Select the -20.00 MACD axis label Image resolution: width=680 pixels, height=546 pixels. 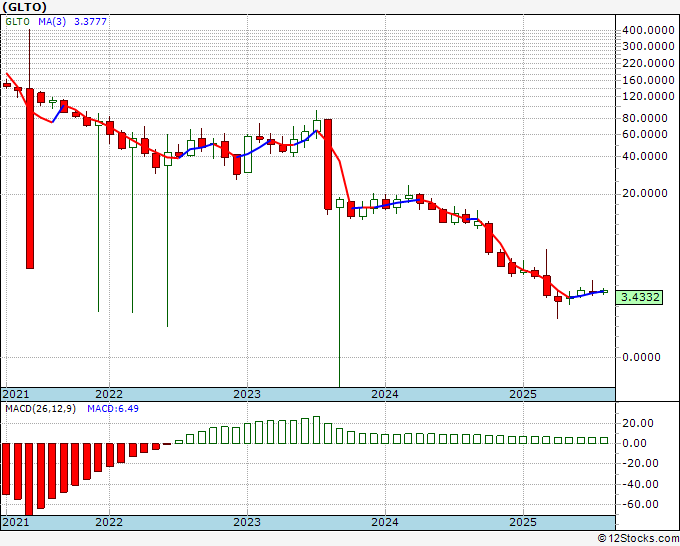pos(640,464)
